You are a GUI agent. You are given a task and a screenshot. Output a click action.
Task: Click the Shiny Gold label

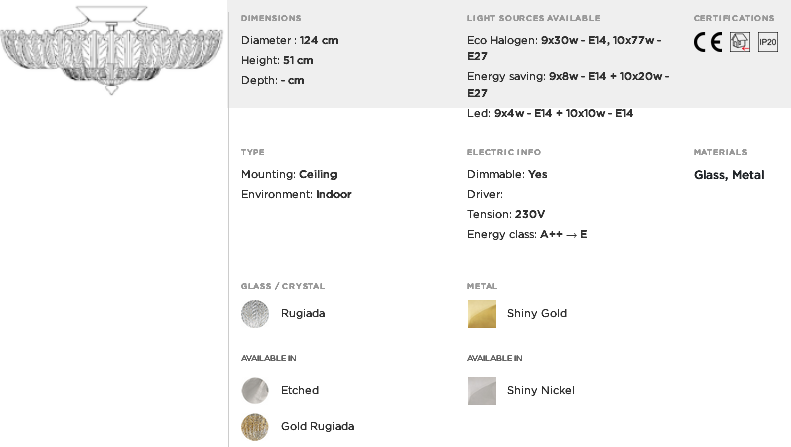pyautogui.click(x=537, y=313)
